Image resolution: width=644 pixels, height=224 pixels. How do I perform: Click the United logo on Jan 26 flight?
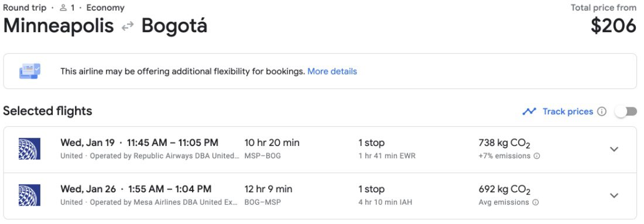click(30, 195)
